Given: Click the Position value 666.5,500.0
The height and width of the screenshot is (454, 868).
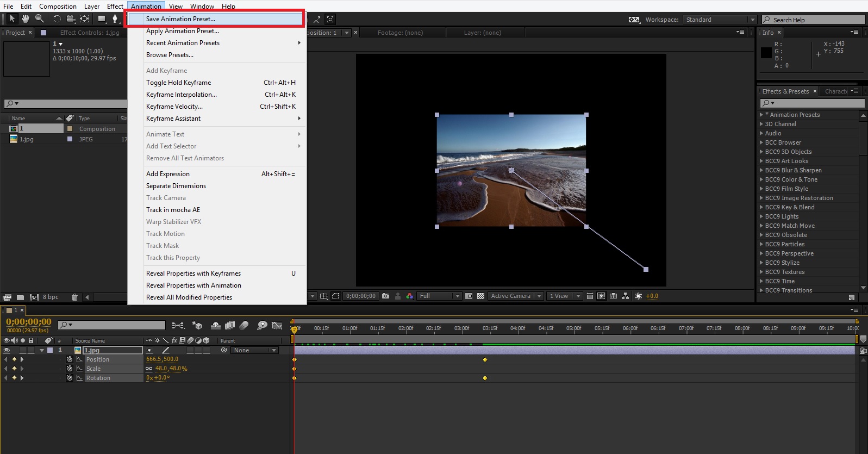Looking at the screenshot, I should pos(162,359).
